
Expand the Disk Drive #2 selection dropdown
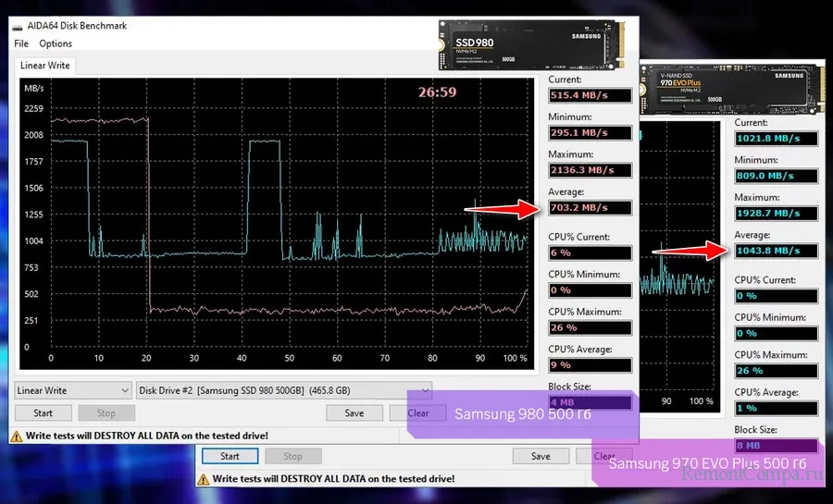tap(284, 390)
